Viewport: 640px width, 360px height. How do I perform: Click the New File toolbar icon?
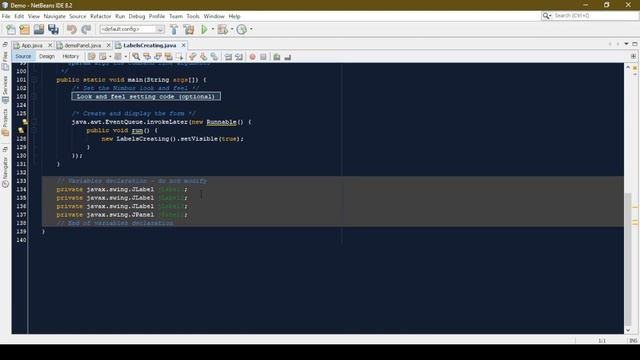click(11, 29)
